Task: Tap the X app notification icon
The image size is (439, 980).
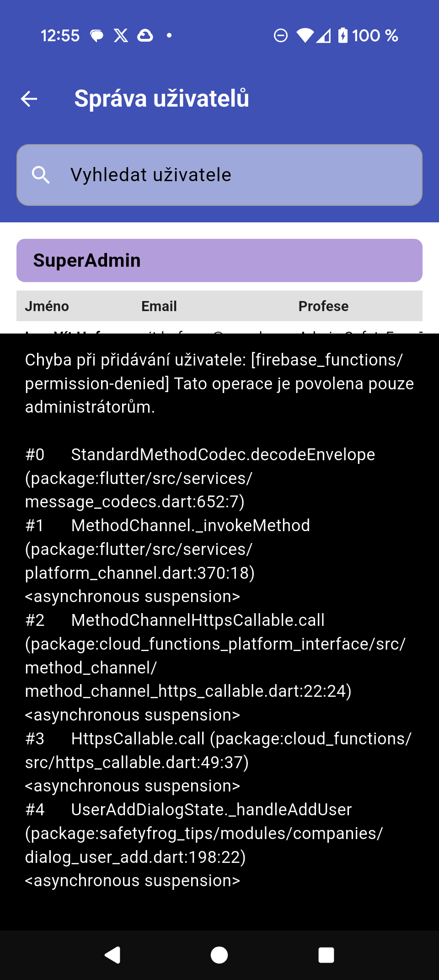Action: (121, 36)
